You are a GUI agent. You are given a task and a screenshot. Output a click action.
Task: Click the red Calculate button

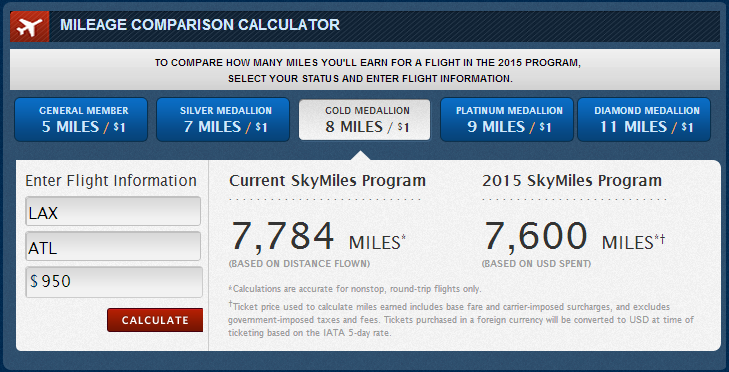click(x=155, y=320)
